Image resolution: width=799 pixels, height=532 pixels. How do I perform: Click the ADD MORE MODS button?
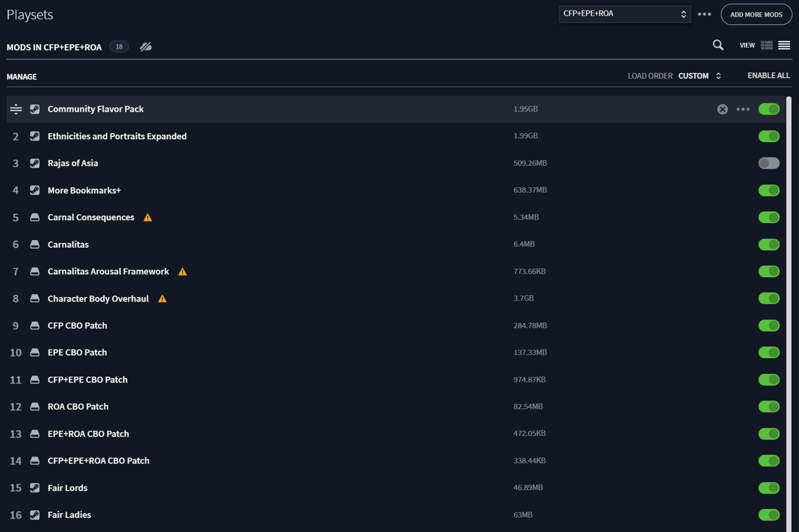tap(756, 15)
